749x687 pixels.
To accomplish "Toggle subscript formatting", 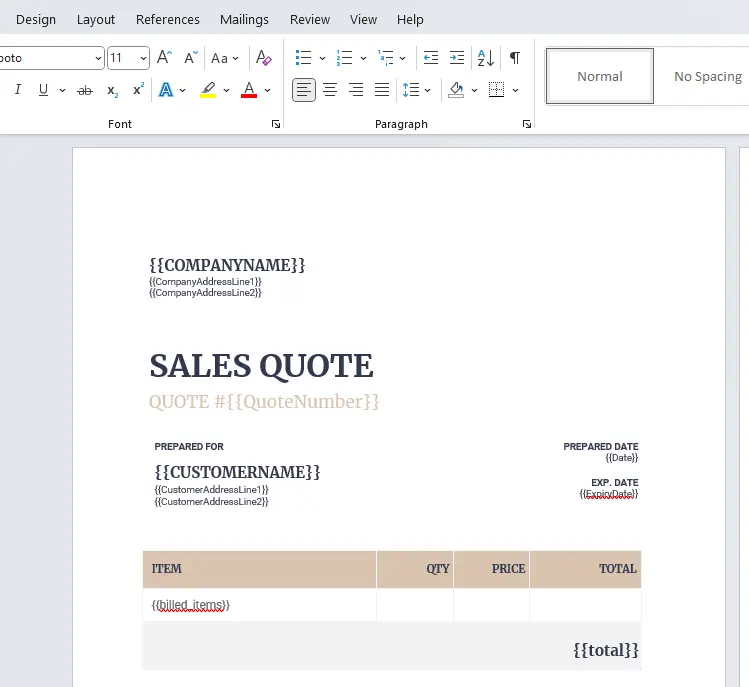I will pyautogui.click(x=112, y=90).
